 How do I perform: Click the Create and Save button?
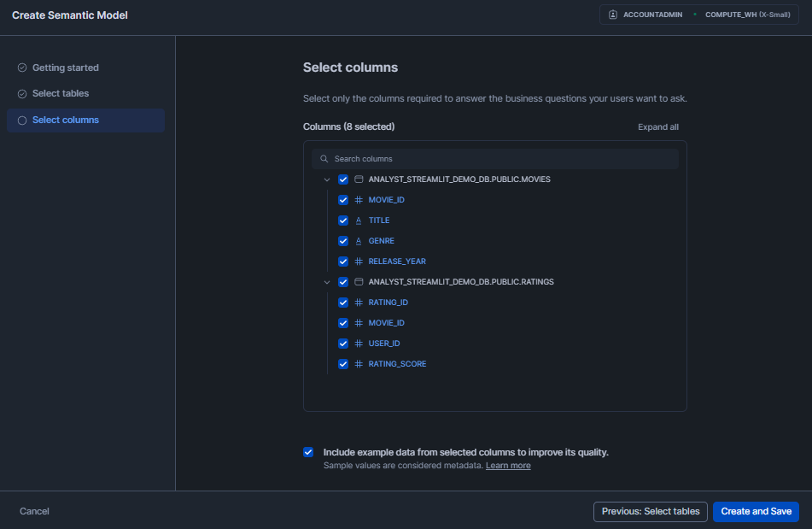click(x=756, y=511)
